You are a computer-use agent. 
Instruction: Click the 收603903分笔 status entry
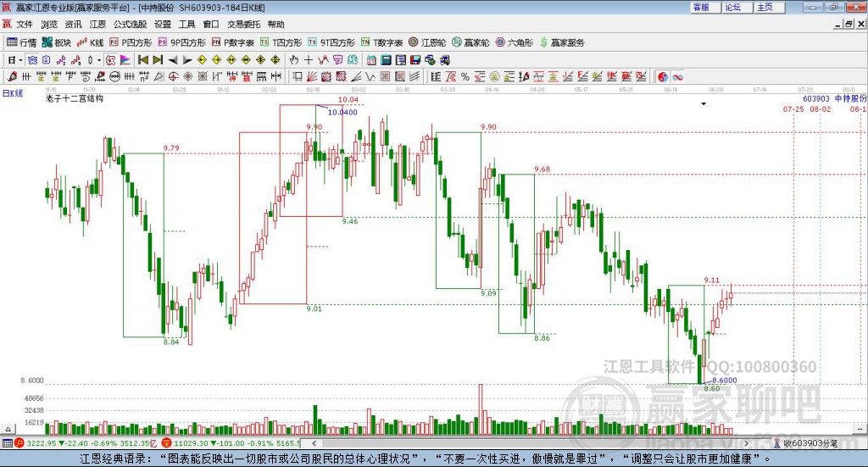[807, 442]
